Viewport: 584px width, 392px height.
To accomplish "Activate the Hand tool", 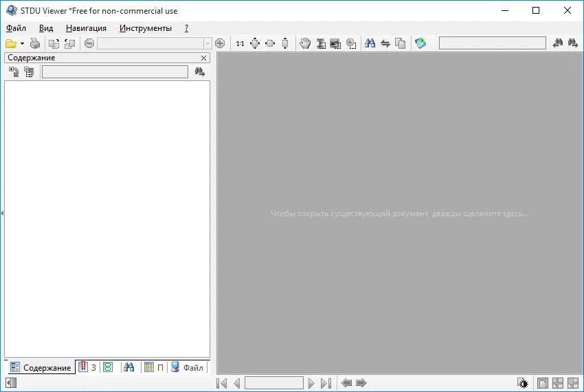I will pyautogui.click(x=305, y=43).
